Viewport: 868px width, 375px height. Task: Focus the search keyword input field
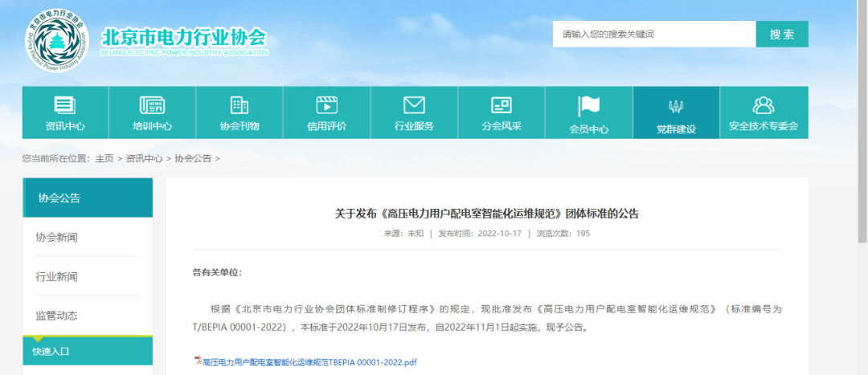pyautogui.click(x=653, y=35)
